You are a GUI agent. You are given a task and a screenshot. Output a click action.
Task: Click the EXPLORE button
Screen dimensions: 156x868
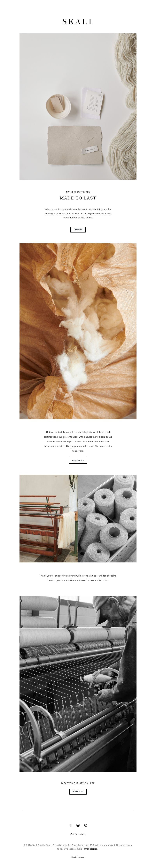click(x=78, y=230)
